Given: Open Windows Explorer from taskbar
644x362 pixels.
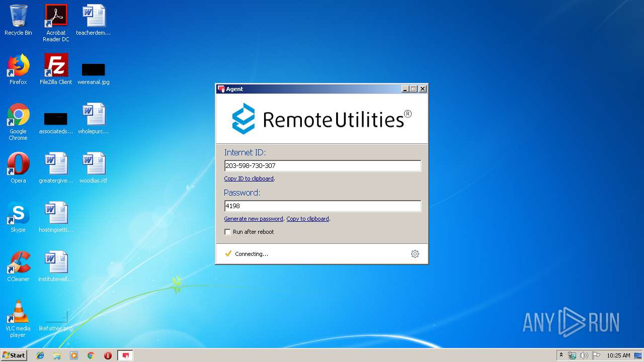Looking at the screenshot, I should [x=57, y=355].
